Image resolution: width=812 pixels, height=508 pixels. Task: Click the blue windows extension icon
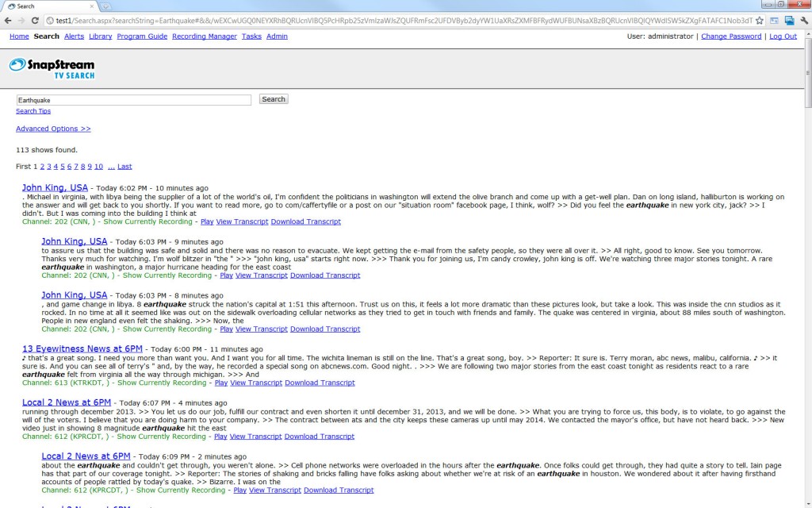[x=789, y=21]
